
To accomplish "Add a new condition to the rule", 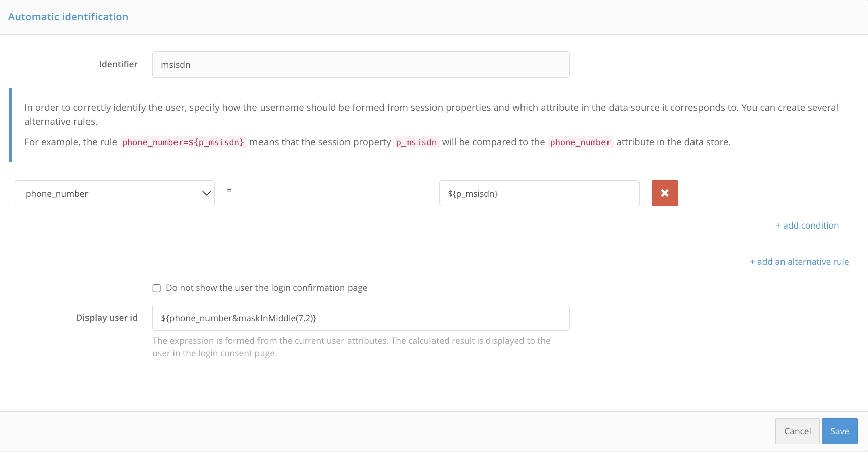I will 807,225.
